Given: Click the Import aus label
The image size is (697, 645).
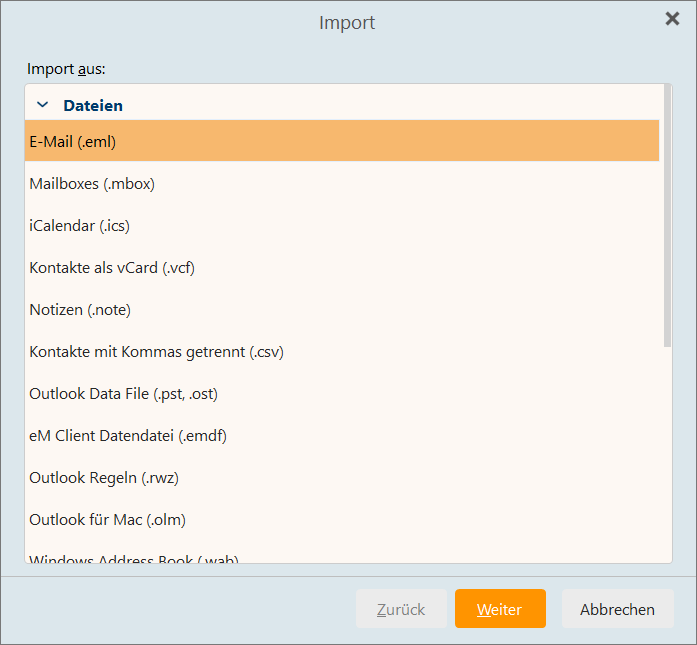Looking at the screenshot, I should point(66,69).
